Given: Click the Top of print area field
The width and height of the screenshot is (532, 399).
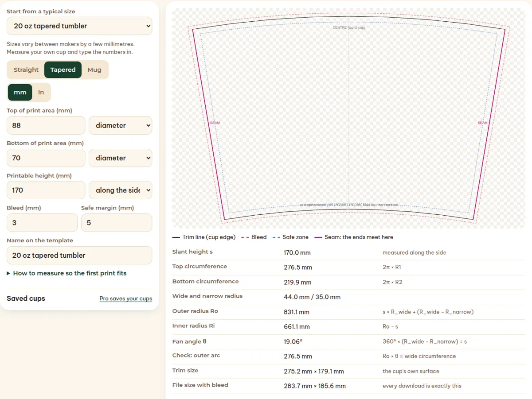Looking at the screenshot, I should coord(46,125).
